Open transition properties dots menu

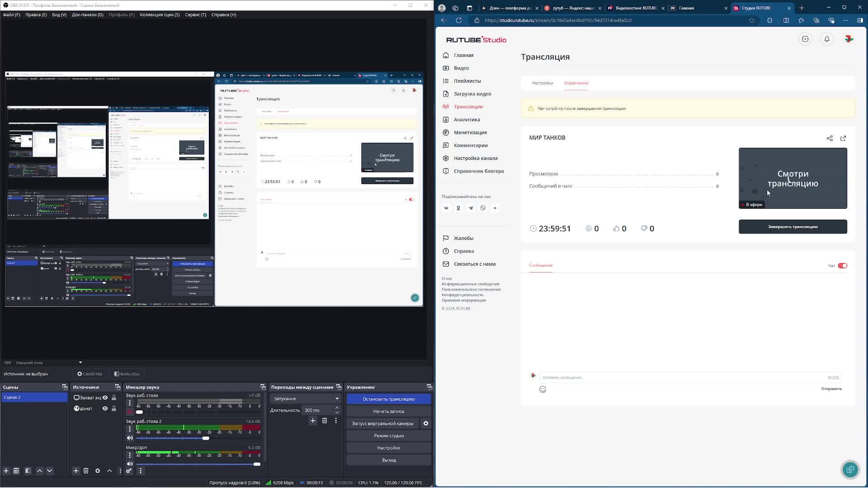[336, 421]
